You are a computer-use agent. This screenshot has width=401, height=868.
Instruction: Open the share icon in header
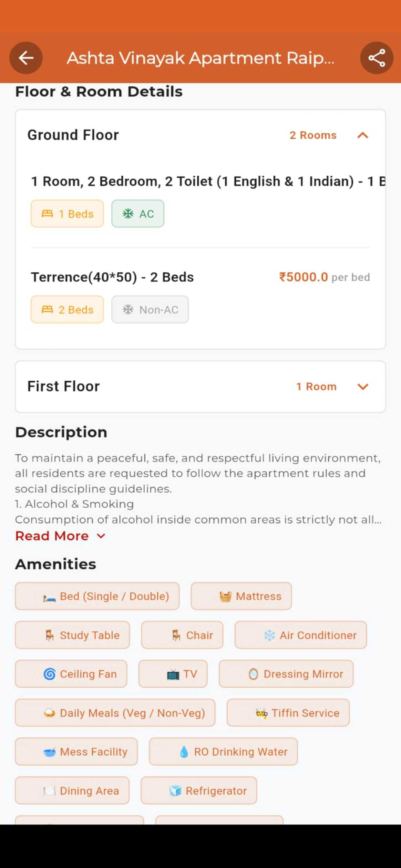376,58
